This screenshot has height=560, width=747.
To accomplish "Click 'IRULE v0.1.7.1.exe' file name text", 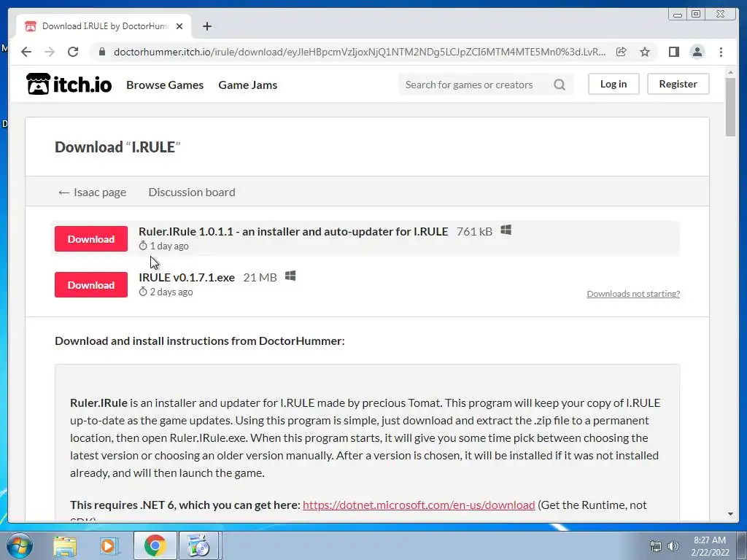I will coord(187,277).
